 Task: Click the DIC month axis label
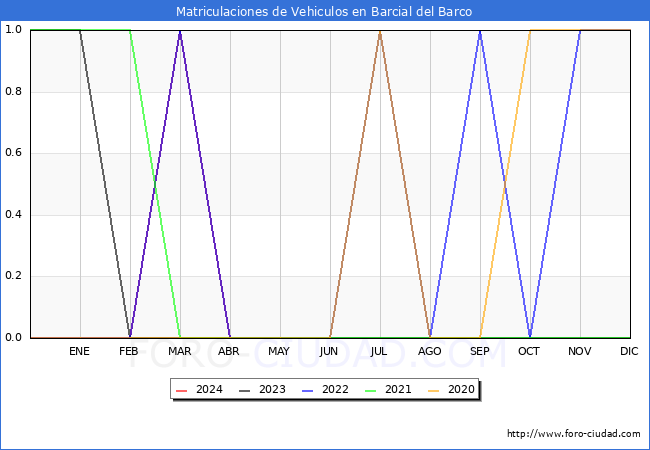pyautogui.click(x=629, y=351)
